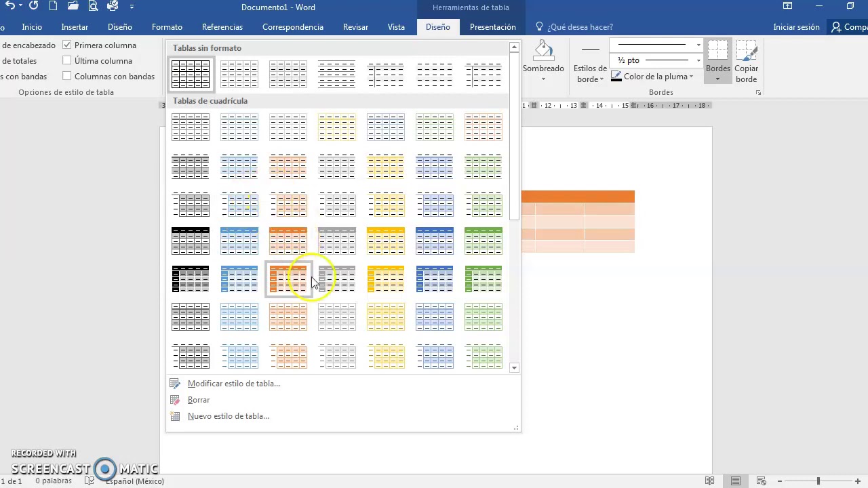This screenshot has height=488, width=868.
Task: Expand the Bordes dropdown arrow
Action: pos(717,79)
